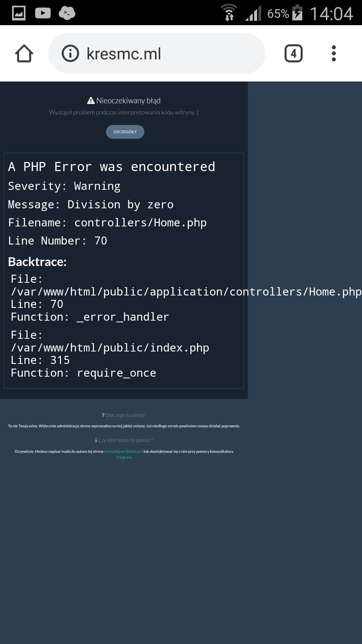Tap the browser home icon
This screenshot has width=362, height=644.
[x=24, y=54]
